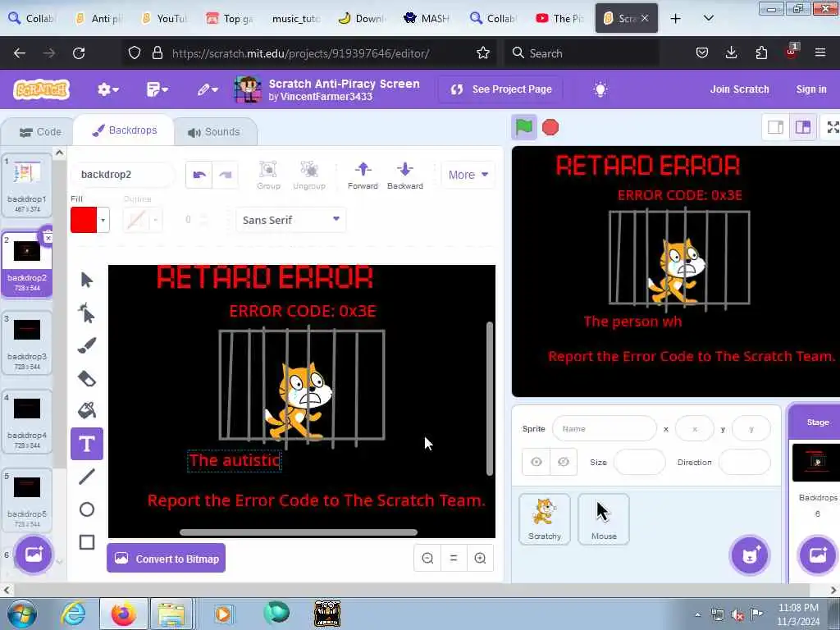Select the Text tool

point(87,444)
